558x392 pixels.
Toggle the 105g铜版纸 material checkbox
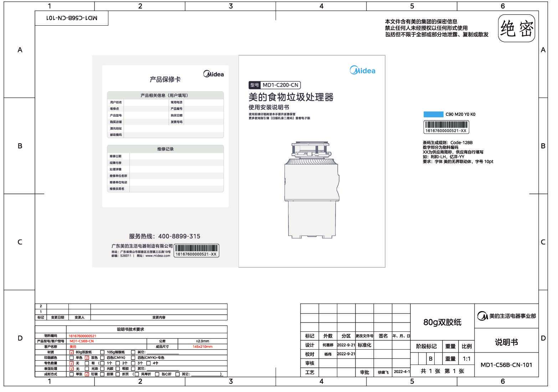click(x=103, y=352)
